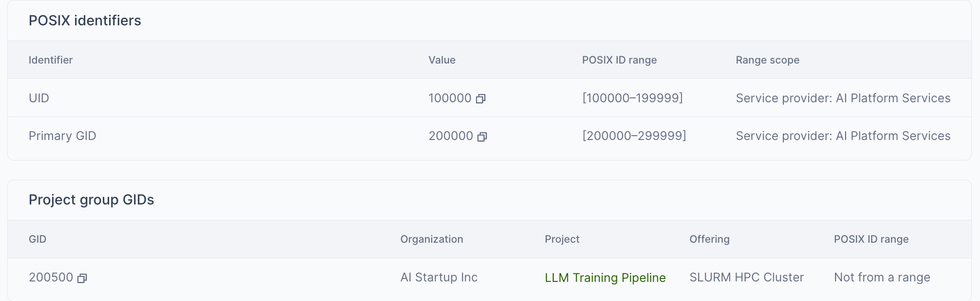The image size is (980, 301).
Task: Select the Identifier column header
Action: click(x=51, y=60)
